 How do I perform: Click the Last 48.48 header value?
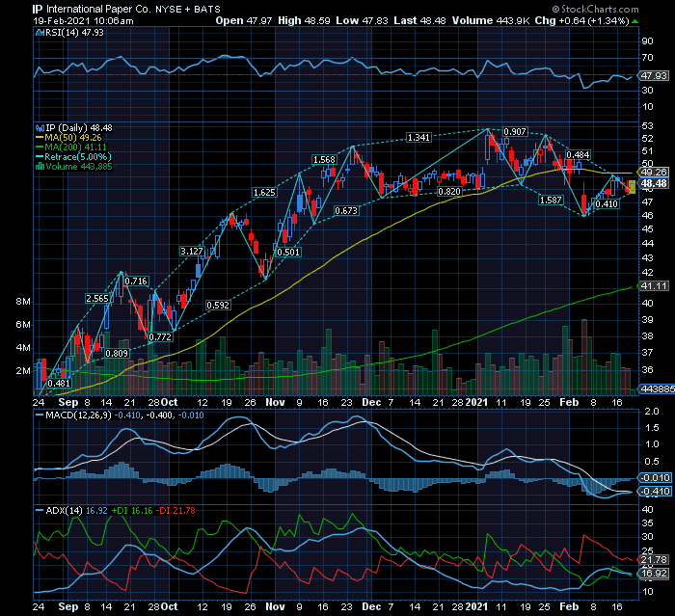pyautogui.click(x=419, y=20)
